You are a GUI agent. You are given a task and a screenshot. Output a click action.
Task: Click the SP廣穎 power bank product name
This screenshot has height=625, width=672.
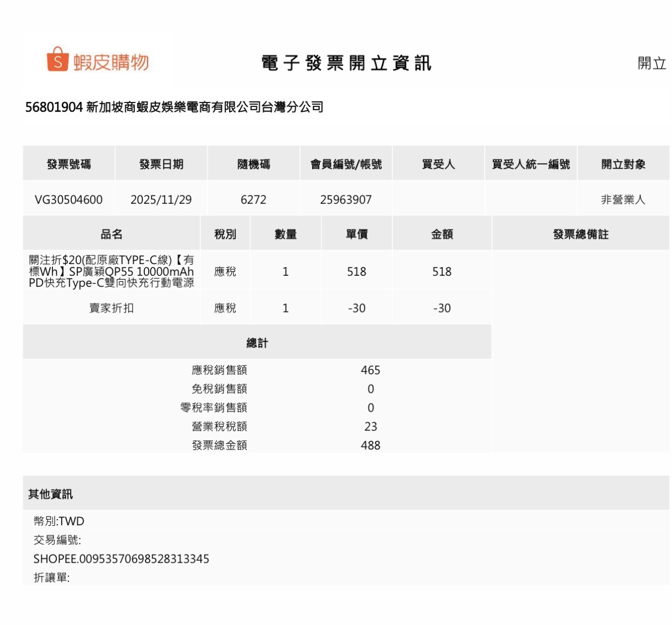[x=111, y=271]
